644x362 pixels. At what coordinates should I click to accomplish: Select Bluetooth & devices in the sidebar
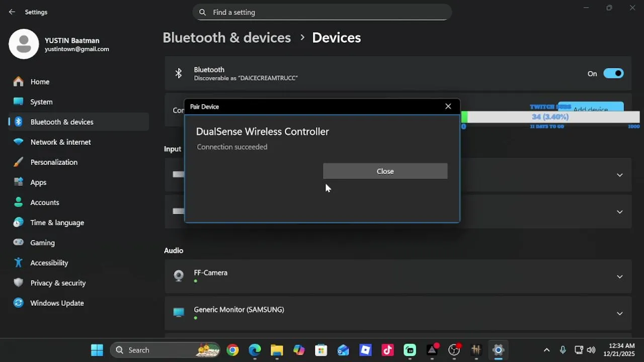coord(78,122)
